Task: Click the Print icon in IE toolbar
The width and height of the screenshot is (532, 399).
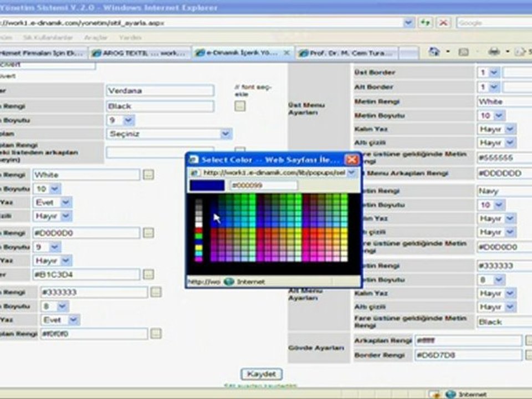Action: [x=494, y=52]
